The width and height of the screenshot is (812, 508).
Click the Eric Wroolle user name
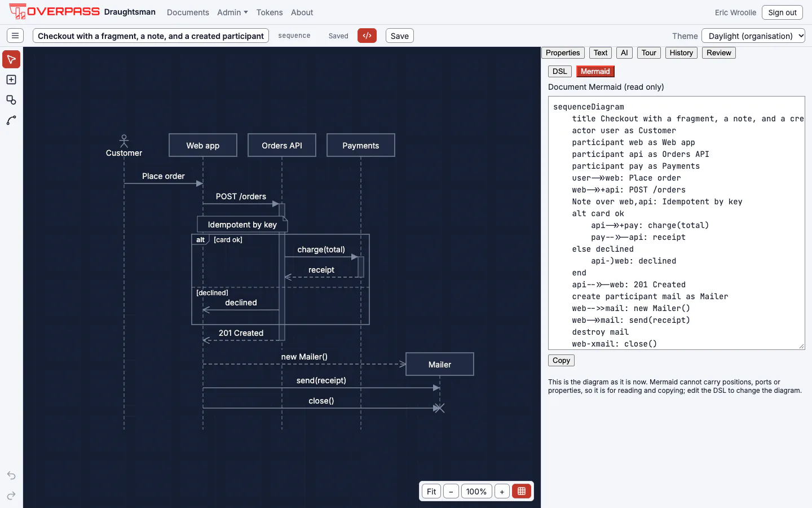click(x=735, y=12)
